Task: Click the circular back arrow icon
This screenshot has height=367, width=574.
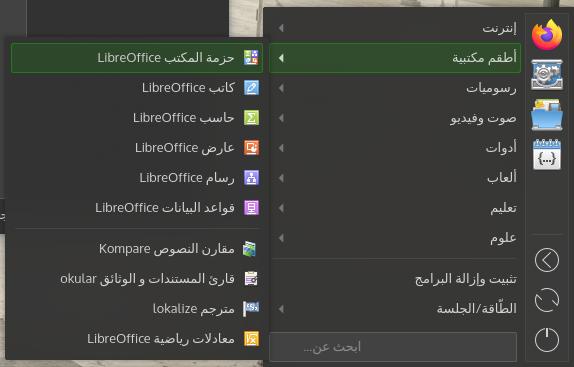Action: [547, 260]
